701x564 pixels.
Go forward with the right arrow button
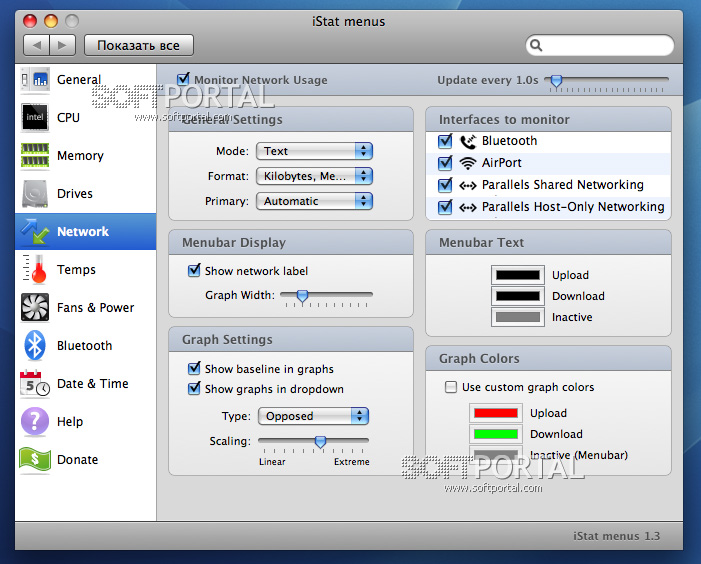tap(63, 45)
